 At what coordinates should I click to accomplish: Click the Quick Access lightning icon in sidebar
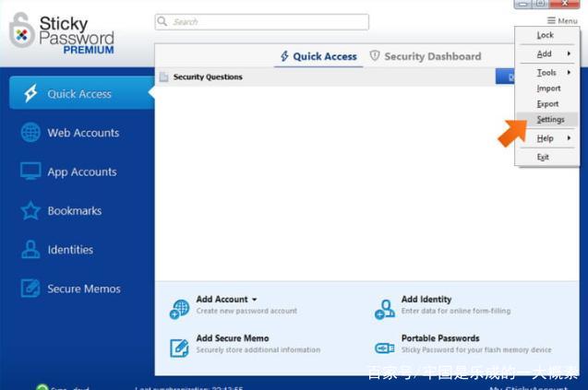pyautogui.click(x=30, y=93)
